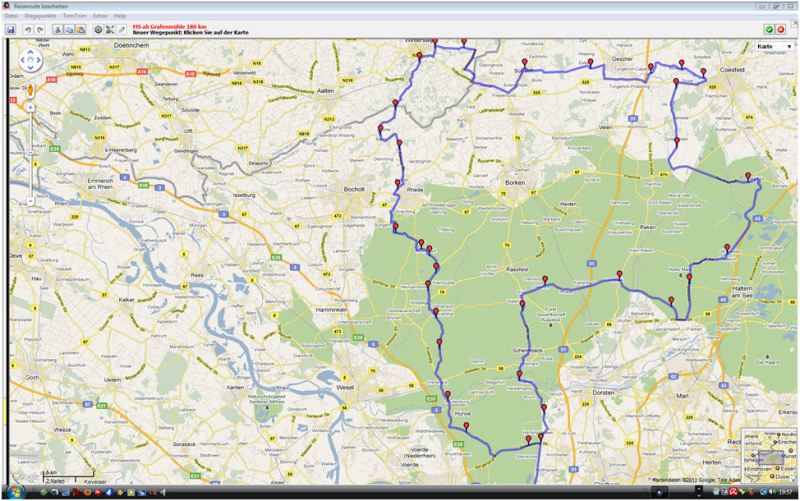Click the red route title 'MS ab Grafenmühle 180 km'
This screenshot has height=501, width=800.
click(169, 27)
